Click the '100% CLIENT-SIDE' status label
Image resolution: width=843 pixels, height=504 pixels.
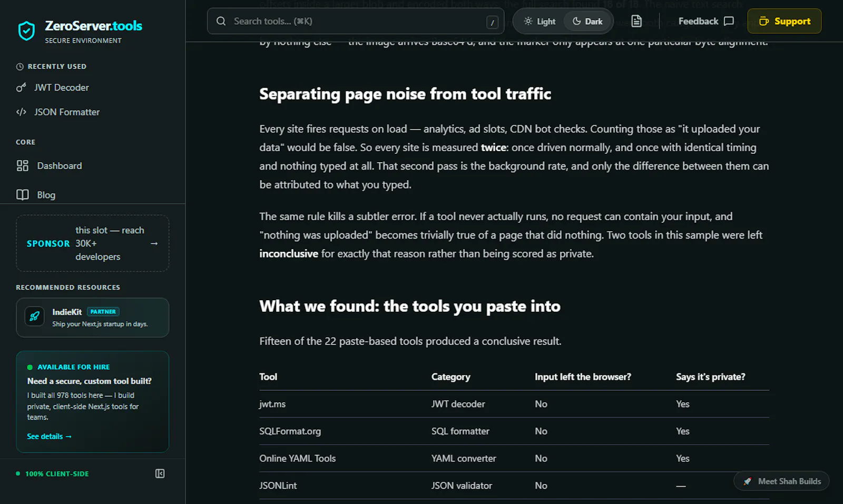tap(57, 474)
